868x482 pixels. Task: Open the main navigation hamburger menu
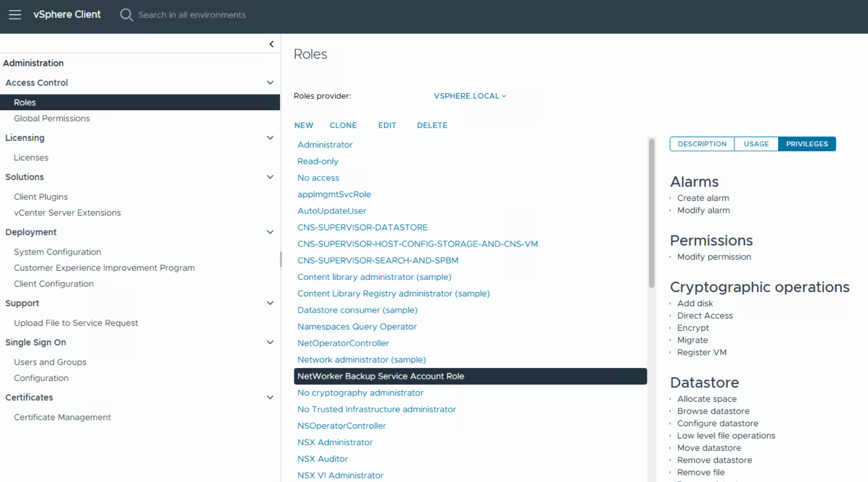point(15,15)
